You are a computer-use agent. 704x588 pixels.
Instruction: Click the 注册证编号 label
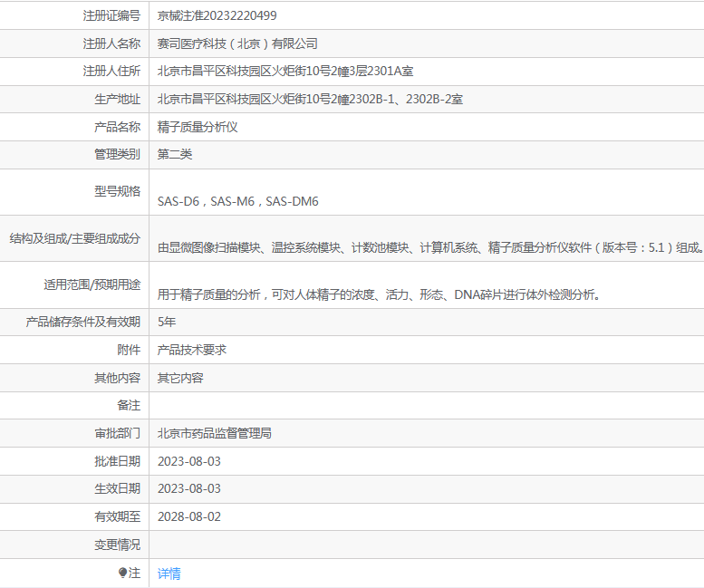pos(111,15)
